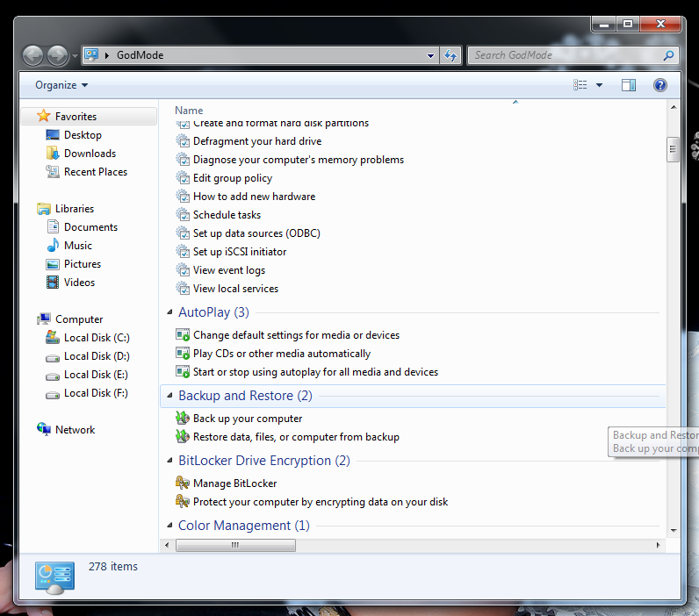
Task: Open Downloads in Favorites
Action: (90, 154)
